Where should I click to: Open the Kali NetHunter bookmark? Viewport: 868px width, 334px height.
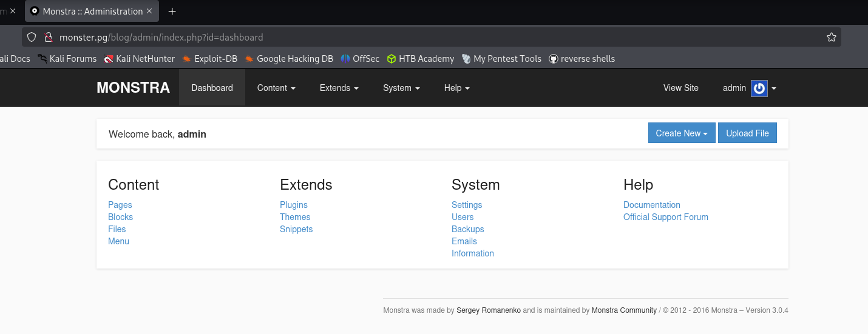point(139,59)
